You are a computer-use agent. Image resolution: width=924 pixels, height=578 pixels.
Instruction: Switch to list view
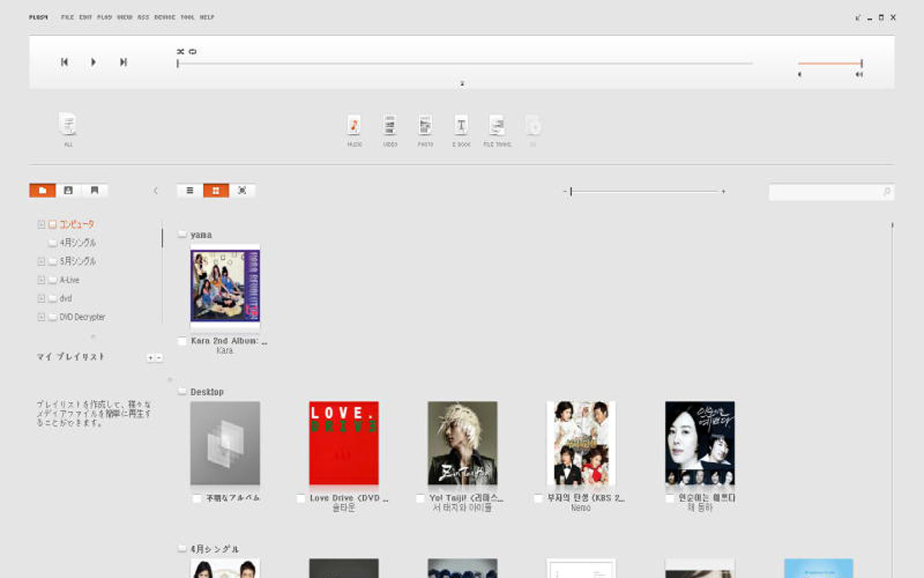(190, 191)
